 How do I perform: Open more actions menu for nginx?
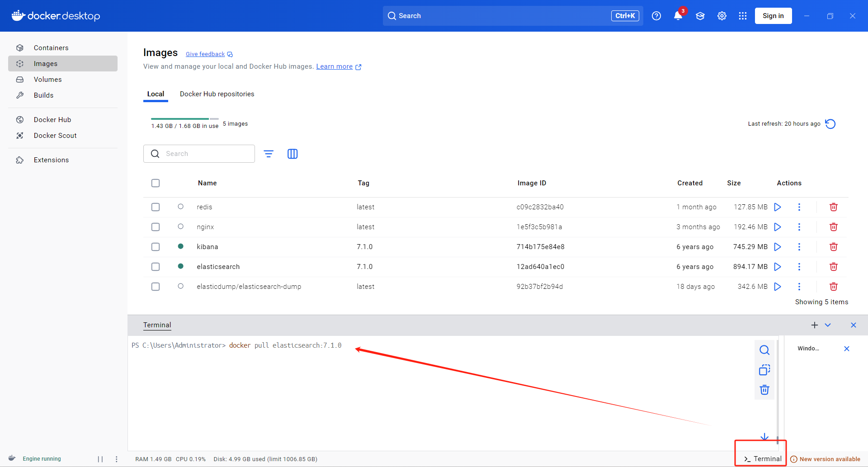799,227
